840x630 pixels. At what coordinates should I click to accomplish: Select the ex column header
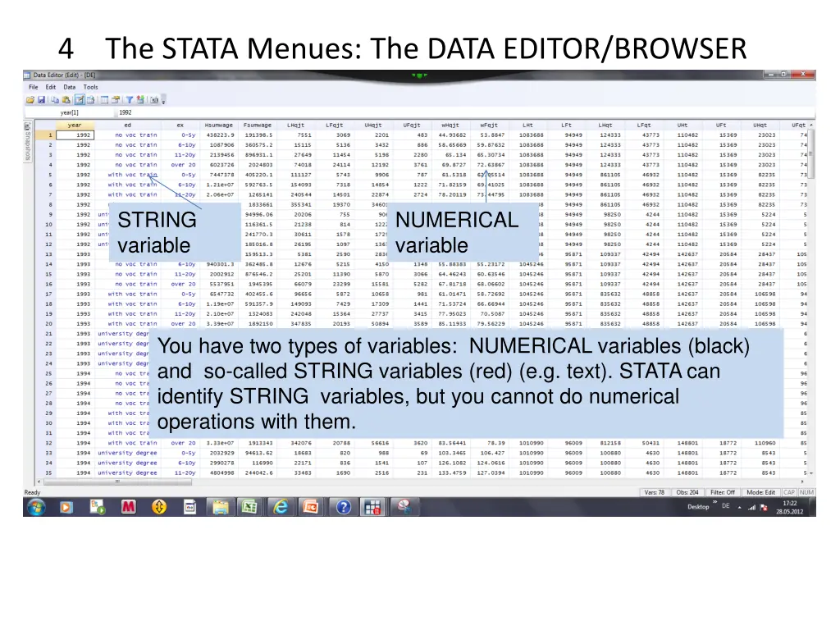click(180, 126)
